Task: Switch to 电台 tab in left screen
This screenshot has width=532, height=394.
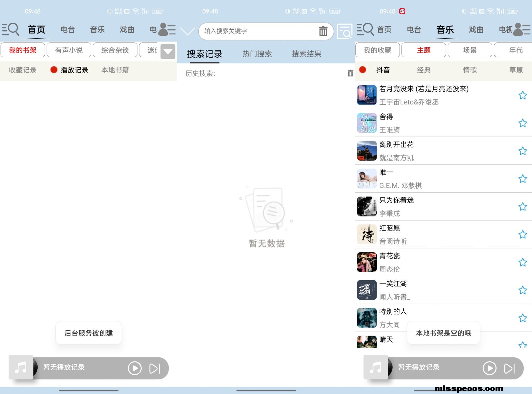Action: pyautogui.click(x=68, y=29)
